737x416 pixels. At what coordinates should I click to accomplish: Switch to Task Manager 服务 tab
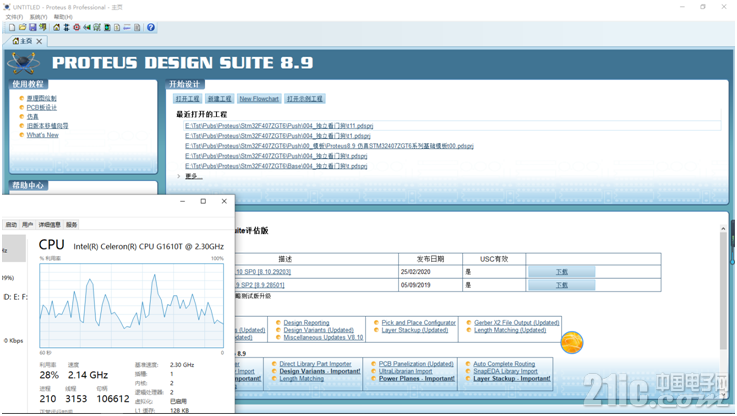click(x=71, y=225)
